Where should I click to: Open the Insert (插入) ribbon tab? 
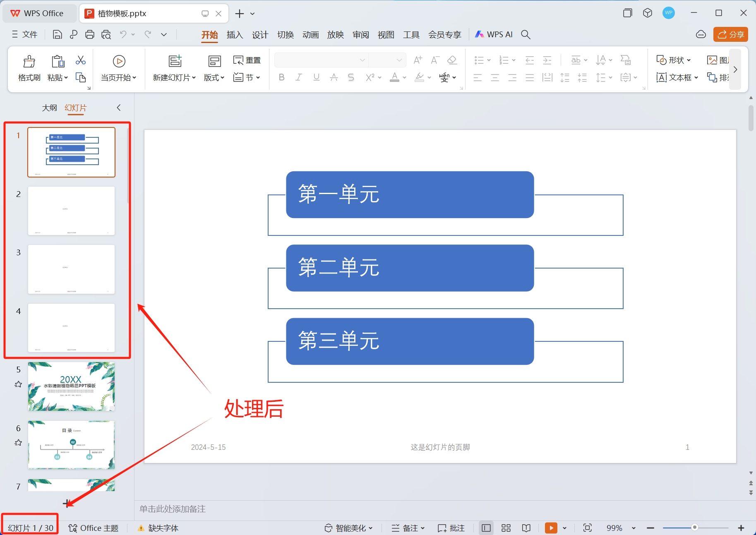[235, 35]
